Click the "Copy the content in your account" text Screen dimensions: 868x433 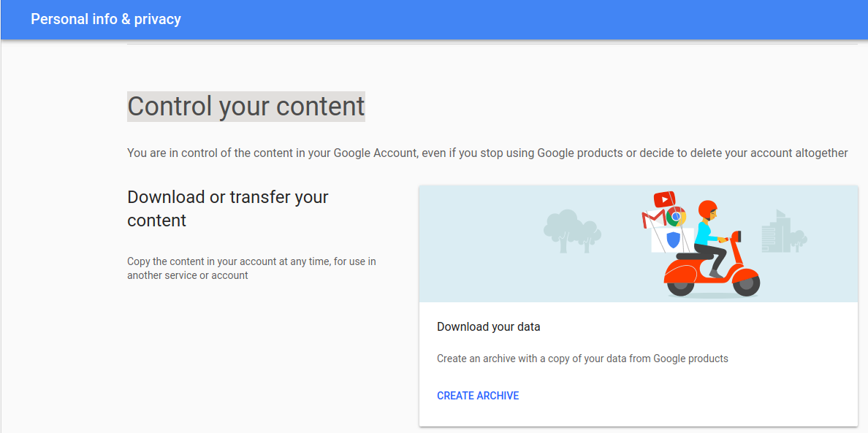click(251, 268)
